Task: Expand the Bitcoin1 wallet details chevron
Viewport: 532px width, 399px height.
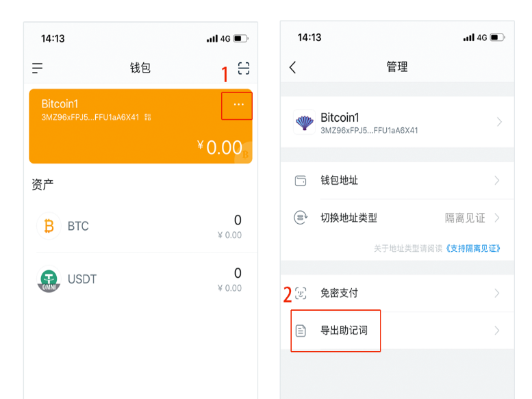Action: [499, 122]
